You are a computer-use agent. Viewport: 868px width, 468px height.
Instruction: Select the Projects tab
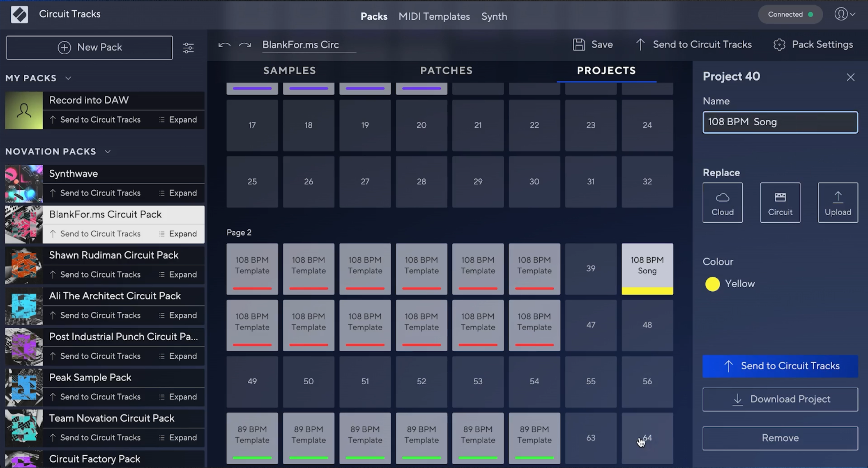click(x=606, y=71)
